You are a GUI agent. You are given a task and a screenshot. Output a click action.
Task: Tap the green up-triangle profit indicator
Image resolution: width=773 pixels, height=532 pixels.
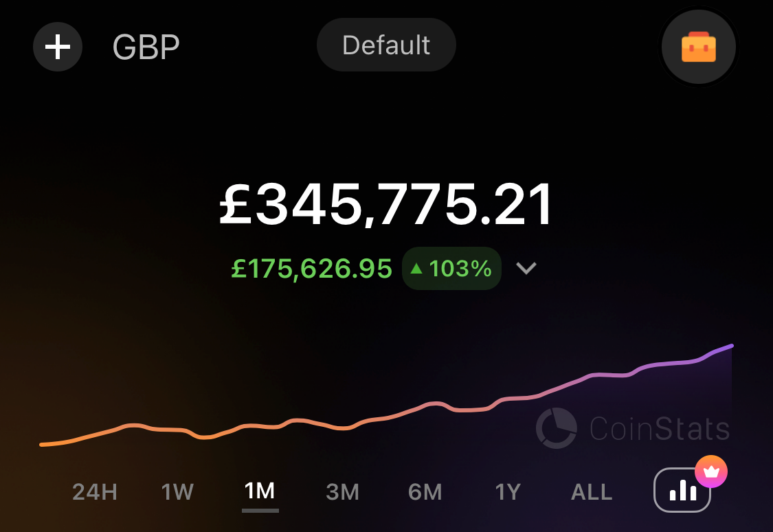click(416, 268)
